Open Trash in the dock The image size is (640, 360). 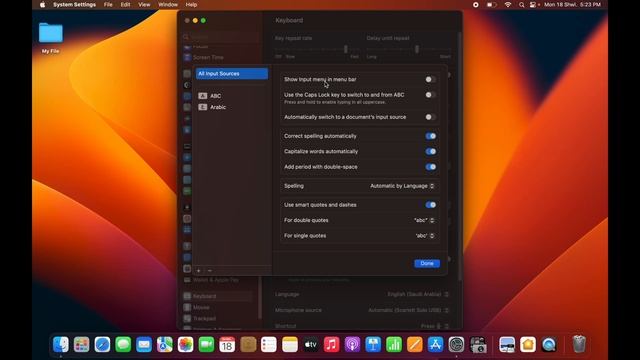coord(579,344)
